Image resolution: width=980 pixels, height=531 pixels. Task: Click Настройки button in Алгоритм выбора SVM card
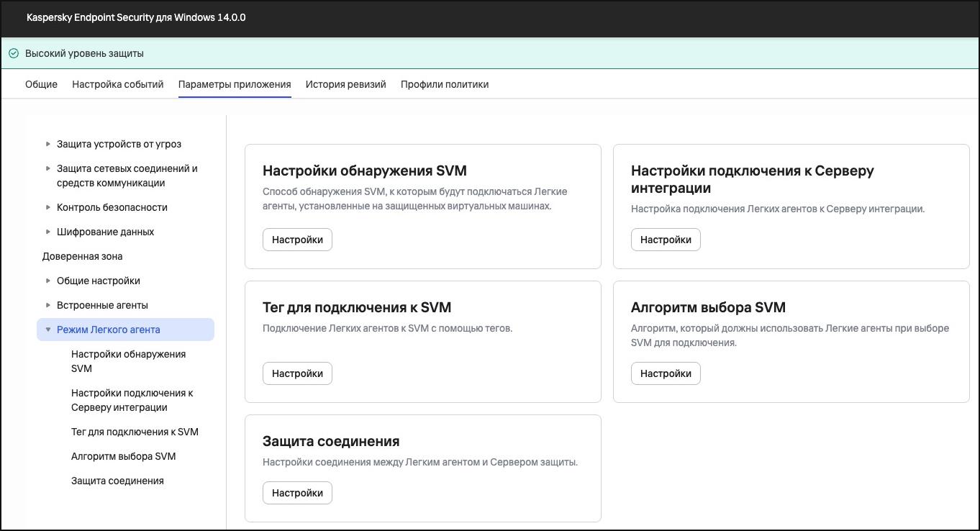point(666,373)
